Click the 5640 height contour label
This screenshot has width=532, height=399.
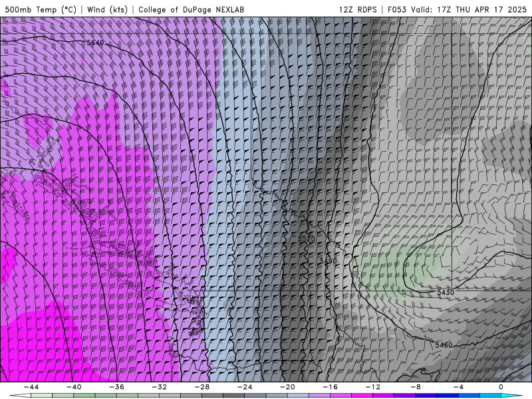95,43
